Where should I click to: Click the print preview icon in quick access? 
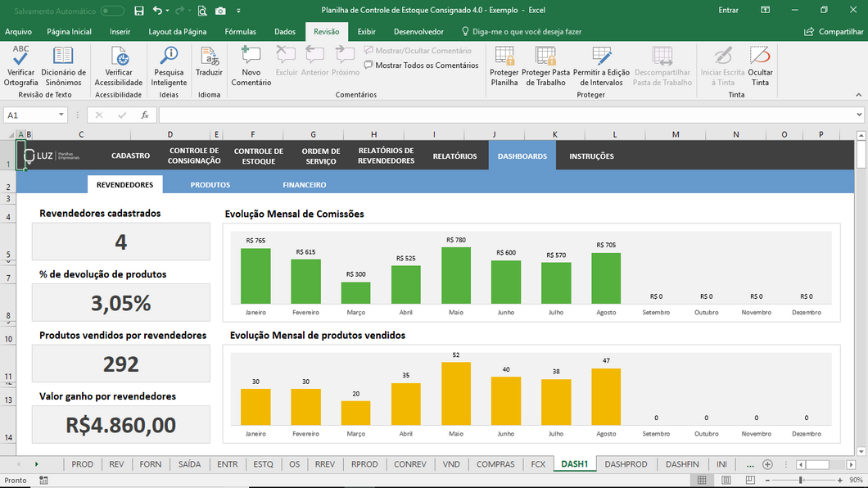(x=202, y=11)
